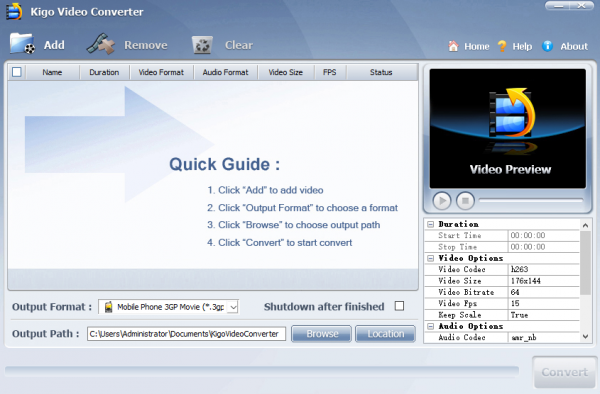Open the Output Format dropdown
Viewport: 600px width, 394px height.
click(233, 307)
